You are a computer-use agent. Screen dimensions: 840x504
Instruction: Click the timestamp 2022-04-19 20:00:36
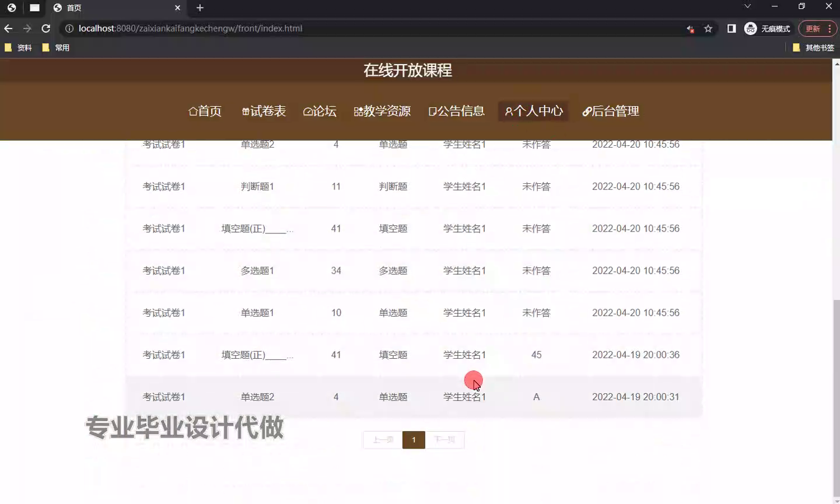[636, 355]
